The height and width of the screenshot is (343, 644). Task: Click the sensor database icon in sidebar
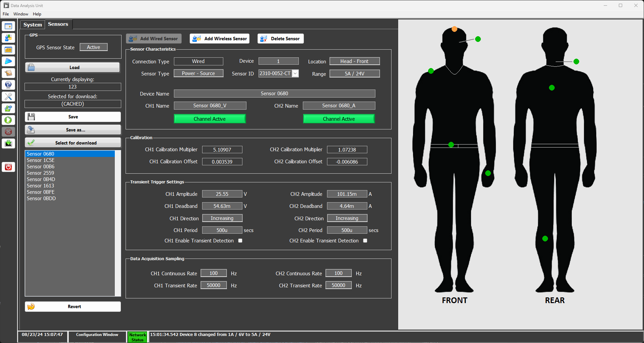8,38
